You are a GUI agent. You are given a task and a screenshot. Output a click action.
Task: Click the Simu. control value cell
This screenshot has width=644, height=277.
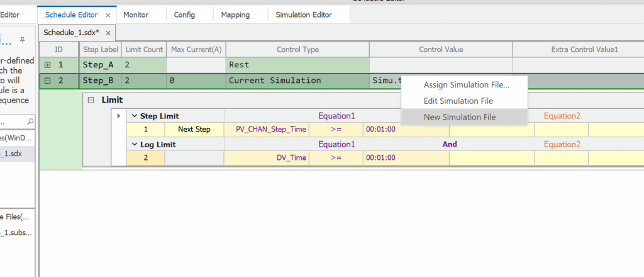pos(386,81)
